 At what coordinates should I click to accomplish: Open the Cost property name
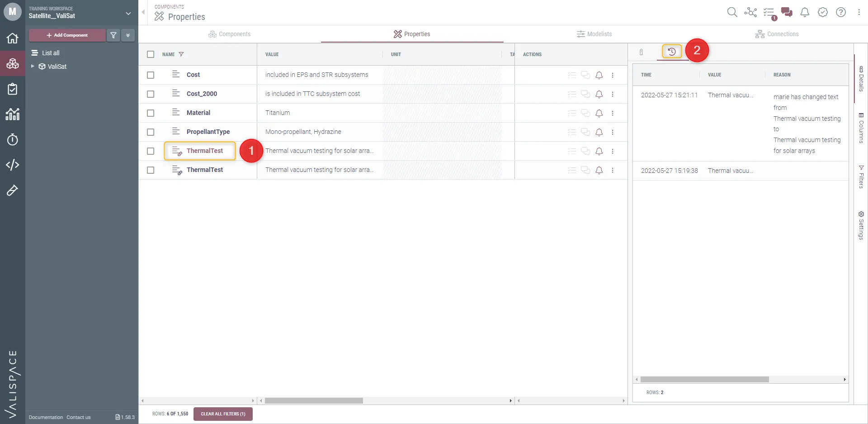coord(193,75)
